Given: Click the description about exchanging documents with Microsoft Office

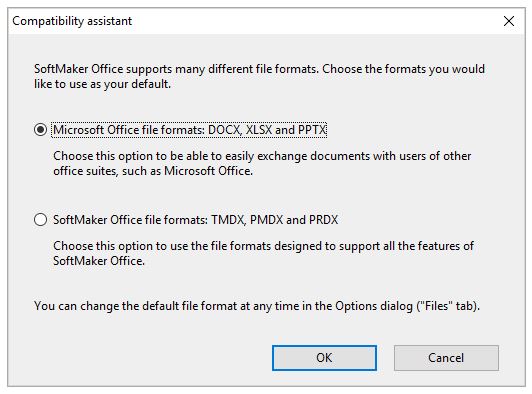Looking at the screenshot, I should (x=262, y=163).
